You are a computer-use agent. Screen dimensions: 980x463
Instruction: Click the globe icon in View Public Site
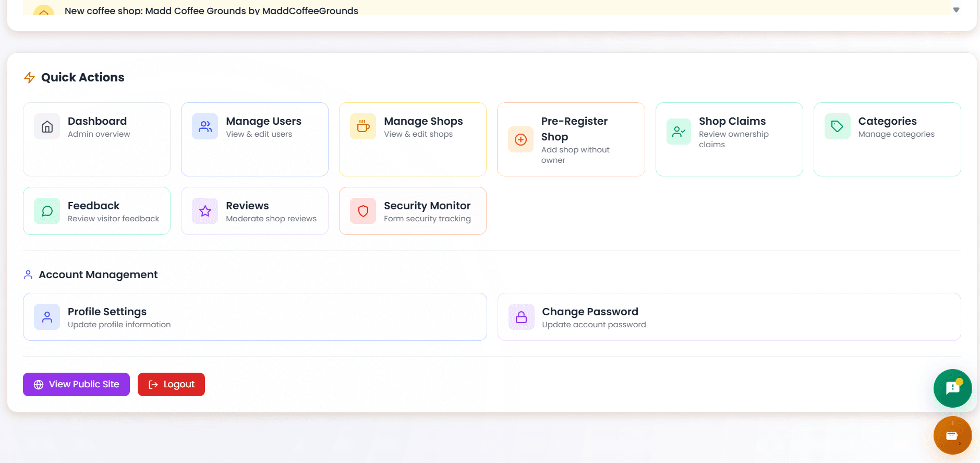point(39,385)
